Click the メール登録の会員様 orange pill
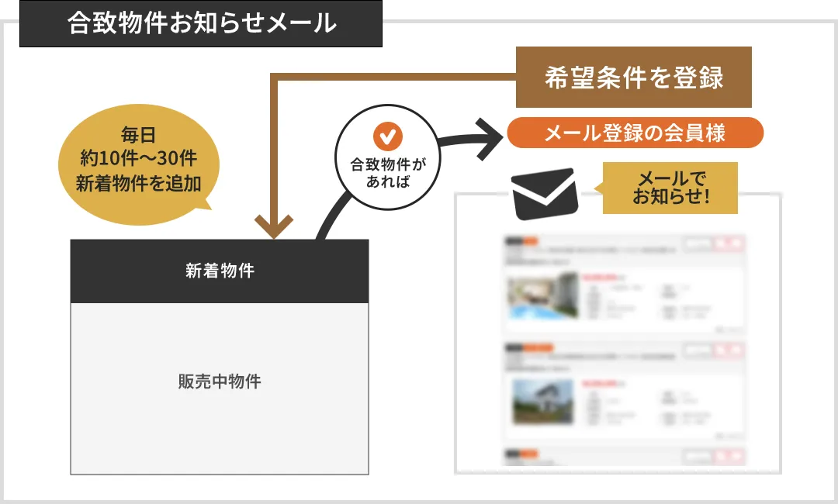Screen dimensions: 838x504 click(635, 133)
